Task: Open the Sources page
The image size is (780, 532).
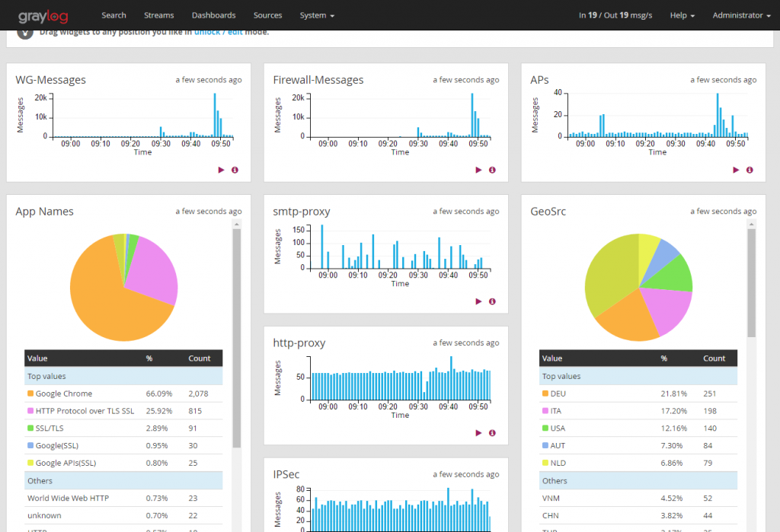Action: coord(267,15)
